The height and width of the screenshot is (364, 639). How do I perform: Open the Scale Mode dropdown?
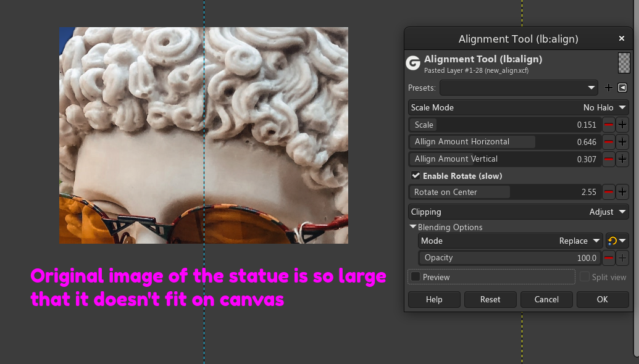519,107
